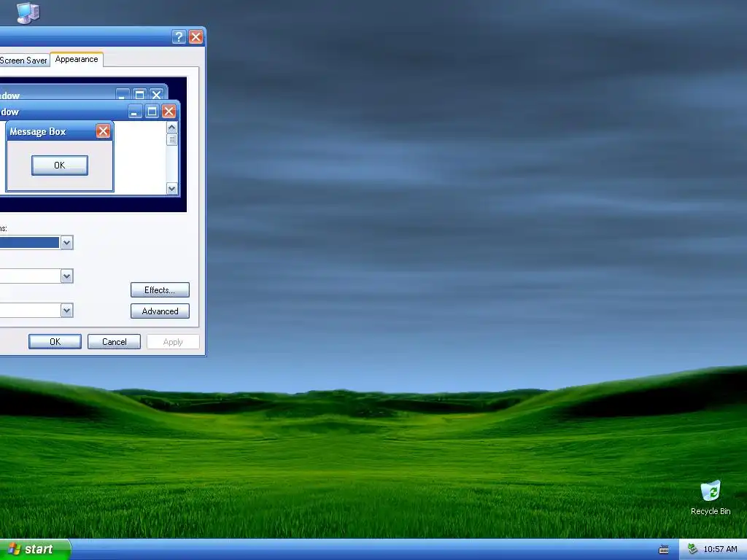Close the Display Properties dialog
The image size is (747, 560).
click(x=196, y=36)
